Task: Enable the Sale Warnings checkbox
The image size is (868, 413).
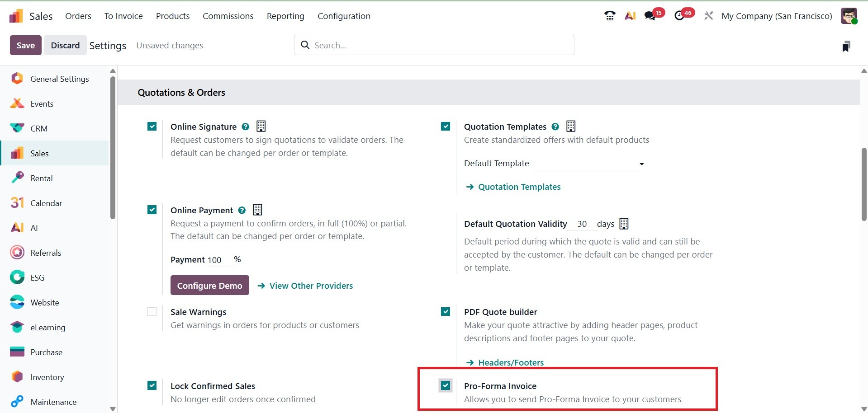Action: coord(152,312)
